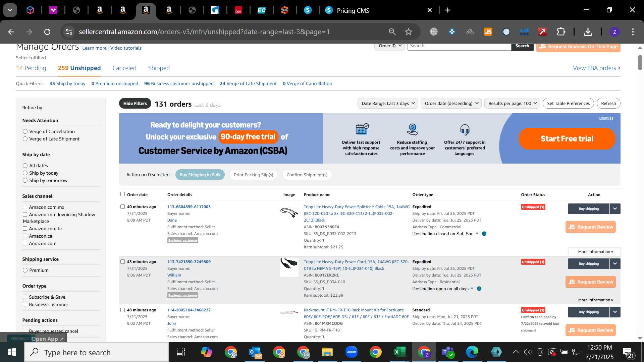Switch to the Canceled tab
The image size is (644, 362).
click(124, 68)
